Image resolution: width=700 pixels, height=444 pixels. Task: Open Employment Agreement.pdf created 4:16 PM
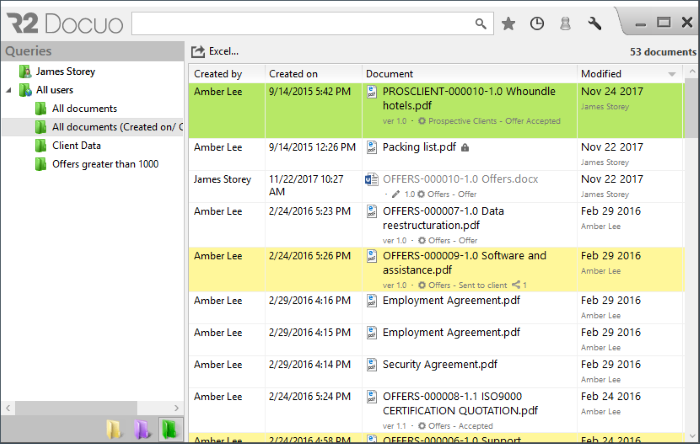point(451,301)
